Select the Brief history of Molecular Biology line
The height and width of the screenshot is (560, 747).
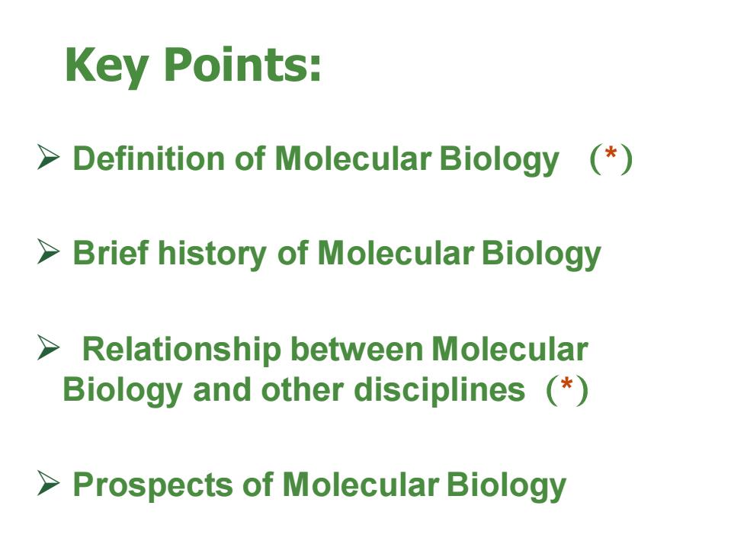tap(337, 254)
